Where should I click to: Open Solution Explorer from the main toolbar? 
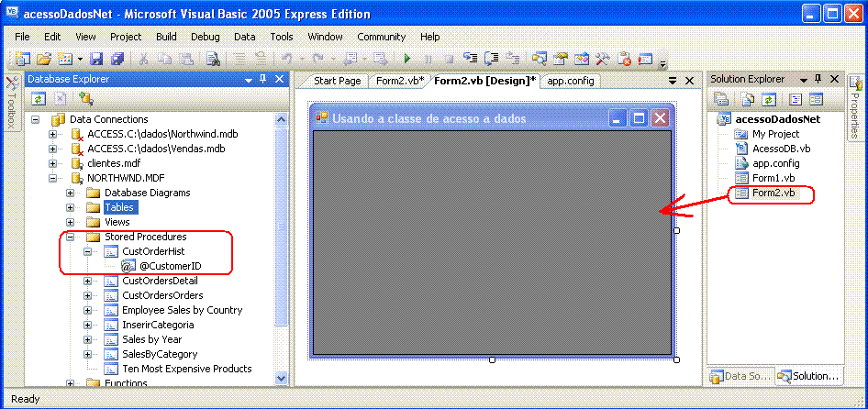pos(540,59)
